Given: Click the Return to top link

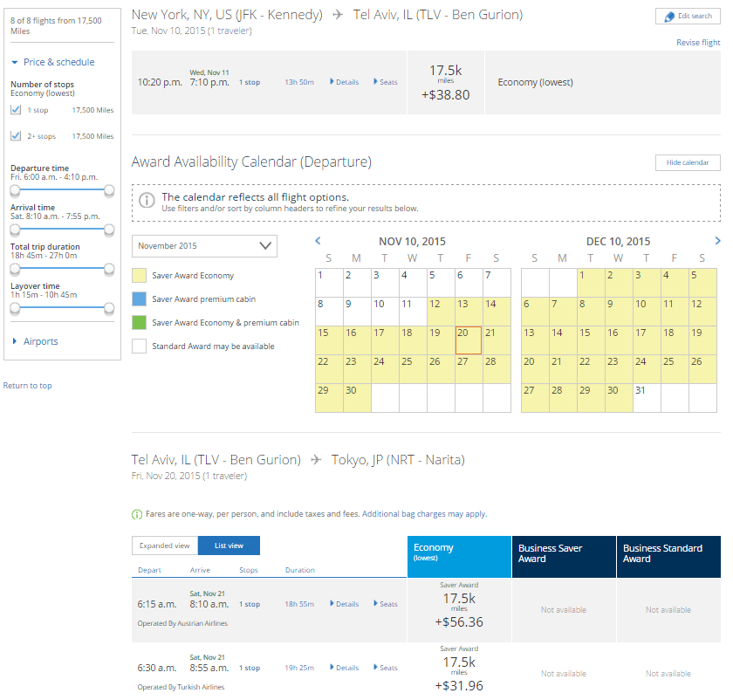Looking at the screenshot, I should pos(28,386).
